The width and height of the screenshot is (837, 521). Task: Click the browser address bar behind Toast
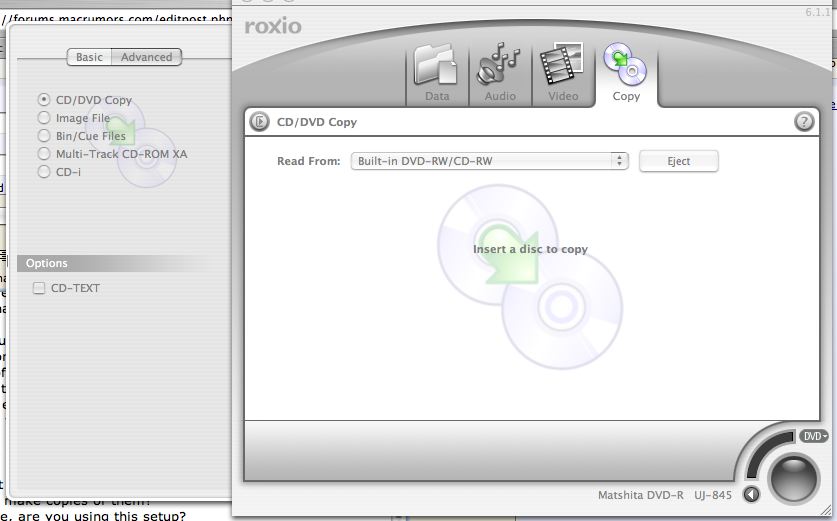(x=116, y=19)
